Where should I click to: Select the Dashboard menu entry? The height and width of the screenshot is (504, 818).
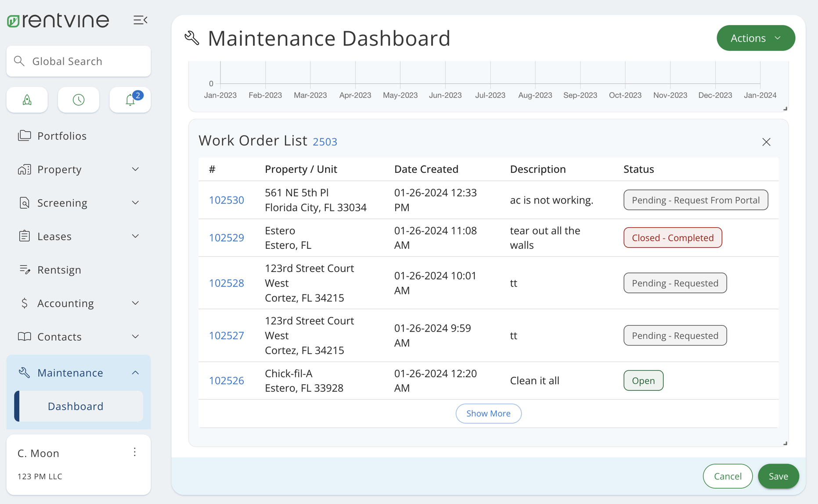76,406
